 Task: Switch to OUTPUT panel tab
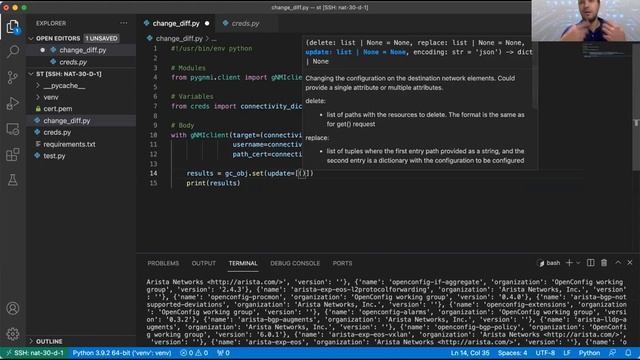pyautogui.click(x=204, y=263)
